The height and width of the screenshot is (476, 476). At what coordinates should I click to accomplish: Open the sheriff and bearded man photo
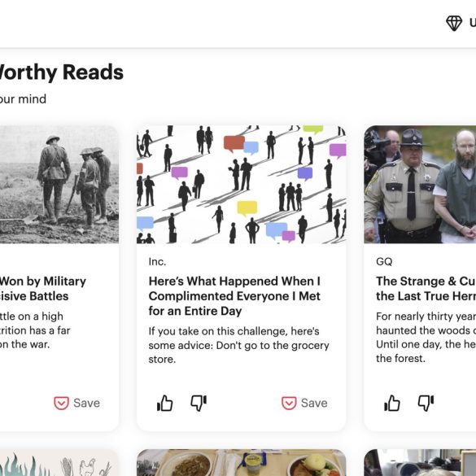coord(420,184)
